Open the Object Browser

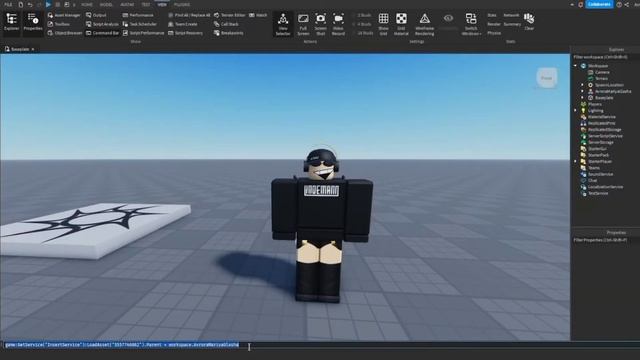point(65,33)
